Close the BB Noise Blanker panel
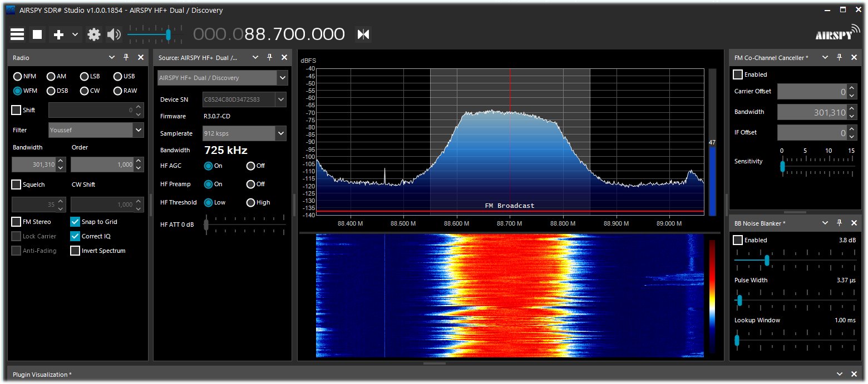Viewport: 868px width, 384px height. 855,223
